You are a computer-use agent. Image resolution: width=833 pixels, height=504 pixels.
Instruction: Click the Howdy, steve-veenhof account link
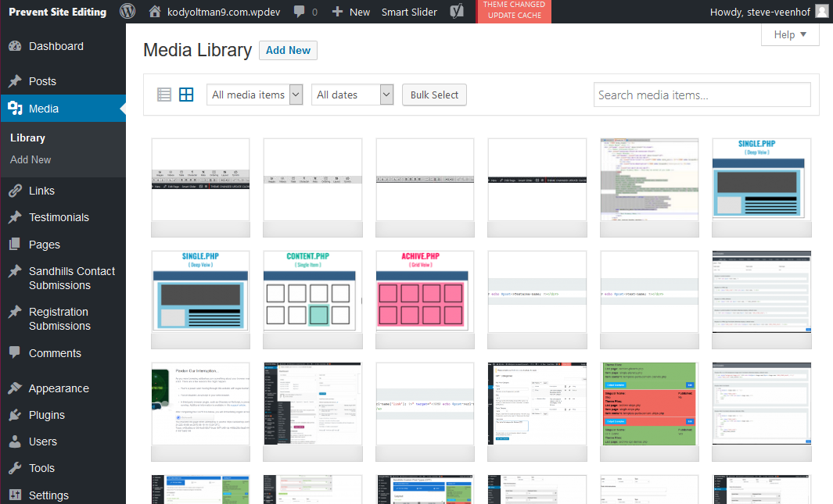[x=759, y=12]
